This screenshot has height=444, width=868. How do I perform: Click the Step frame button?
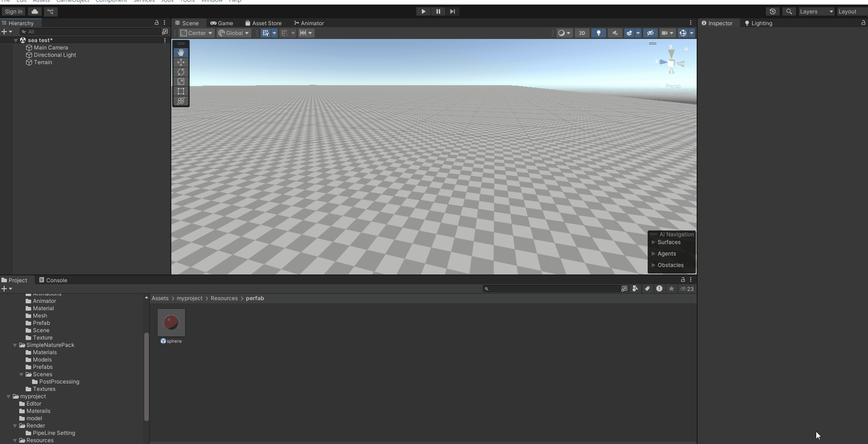click(453, 11)
